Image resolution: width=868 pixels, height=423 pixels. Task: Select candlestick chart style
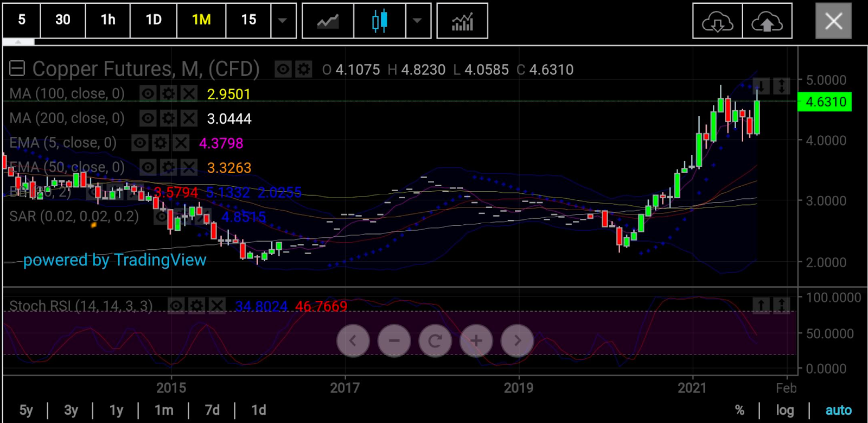(x=380, y=21)
